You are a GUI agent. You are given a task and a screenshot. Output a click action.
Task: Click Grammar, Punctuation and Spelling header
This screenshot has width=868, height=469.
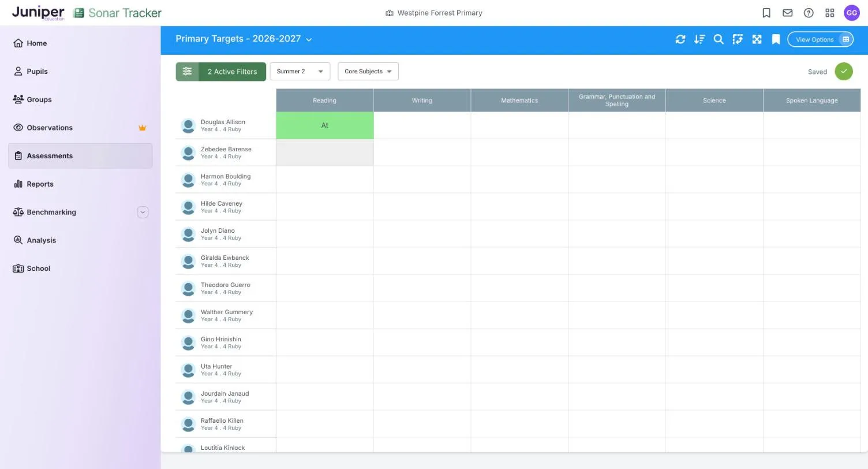617,100
